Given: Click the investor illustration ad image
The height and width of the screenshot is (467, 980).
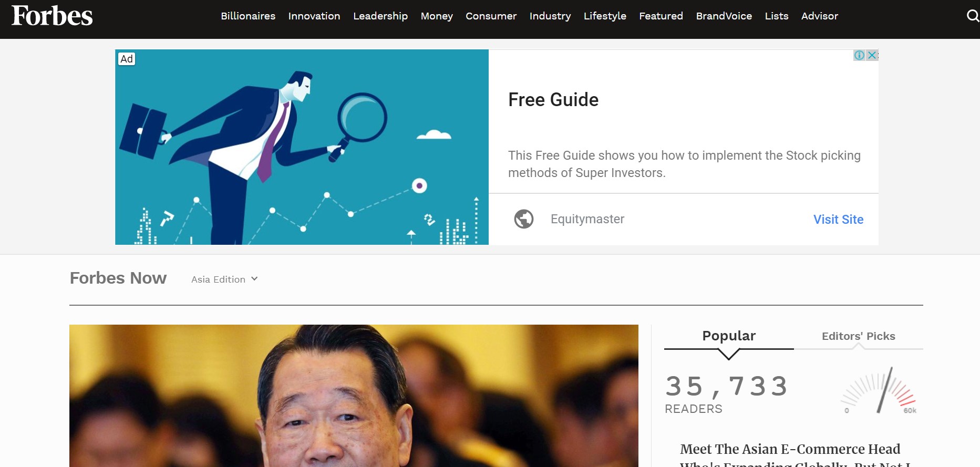Looking at the screenshot, I should tap(302, 147).
